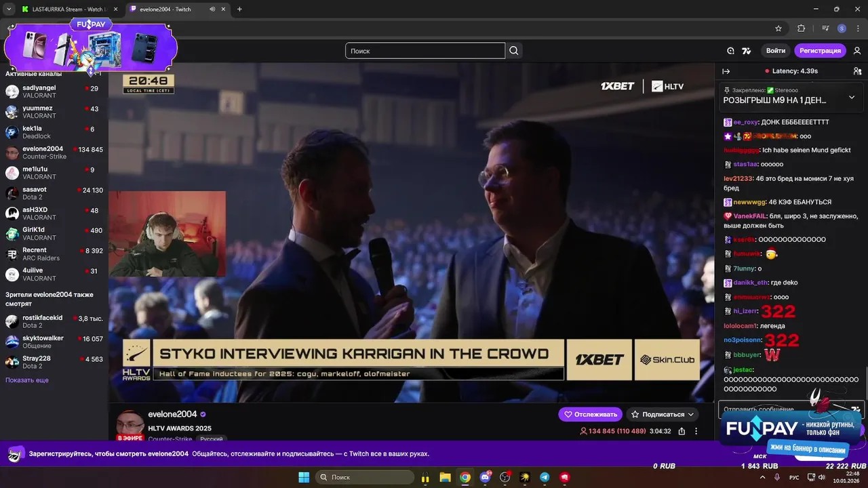
Task: Open OBS Studio from taskbar
Action: click(x=505, y=477)
